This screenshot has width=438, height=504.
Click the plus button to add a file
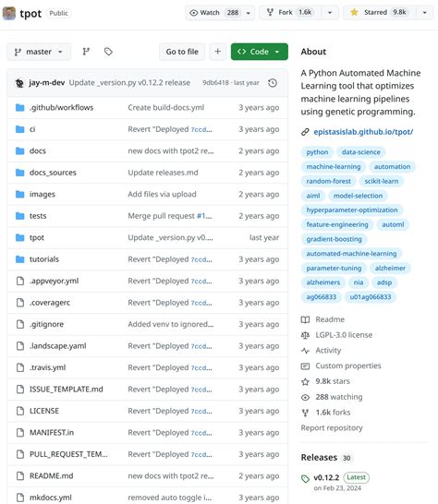click(x=218, y=52)
